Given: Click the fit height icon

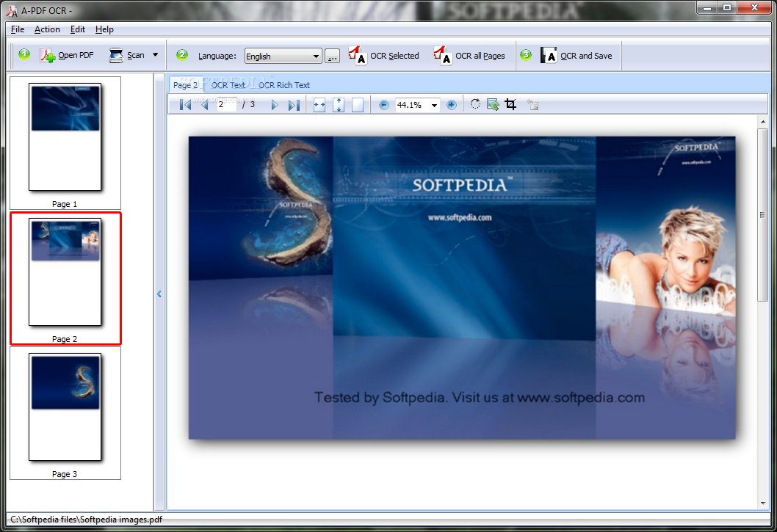Looking at the screenshot, I should 339,104.
